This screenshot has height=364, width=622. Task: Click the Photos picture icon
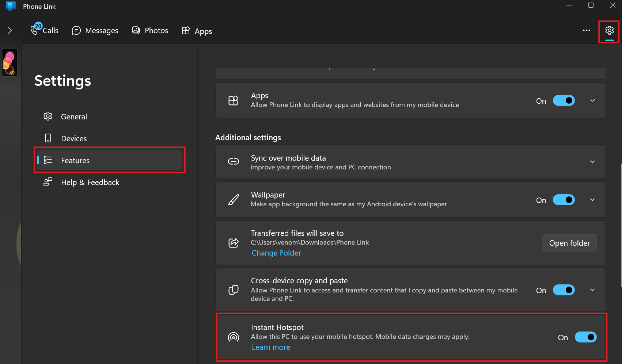(136, 30)
